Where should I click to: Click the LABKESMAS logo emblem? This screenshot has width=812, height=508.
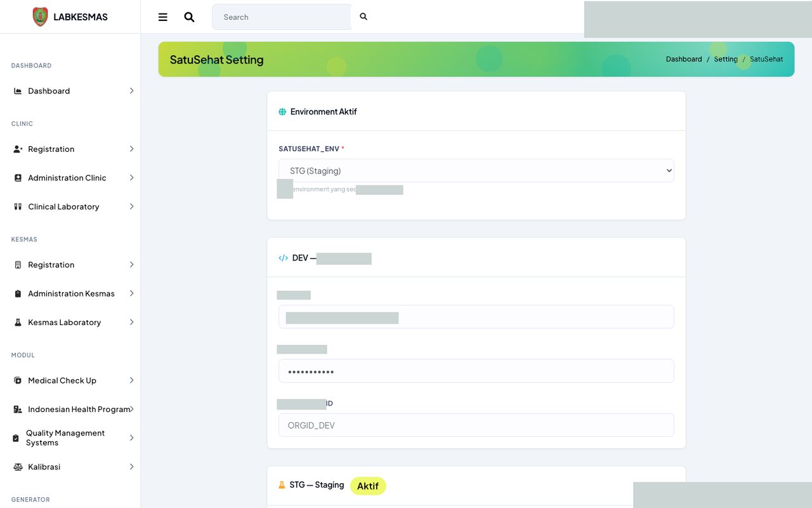pyautogui.click(x=40, y=17)
